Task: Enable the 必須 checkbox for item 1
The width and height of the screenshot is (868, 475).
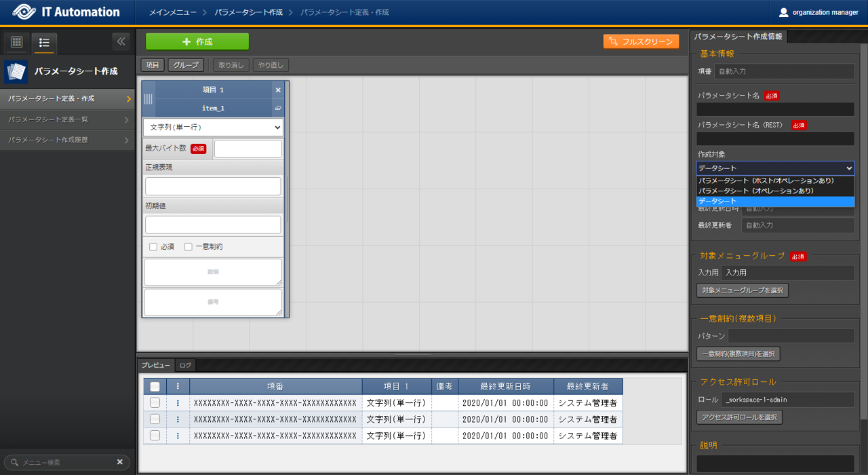Action: coord(153,247)
